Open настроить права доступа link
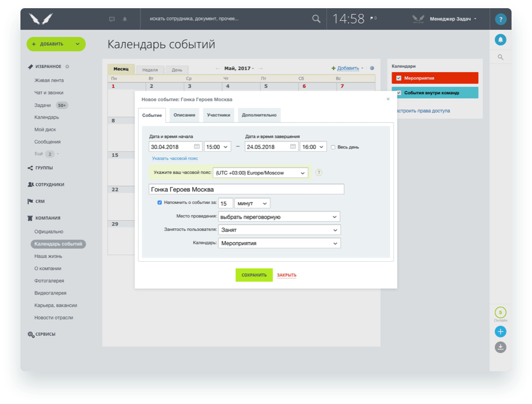 tap(424, 111)
